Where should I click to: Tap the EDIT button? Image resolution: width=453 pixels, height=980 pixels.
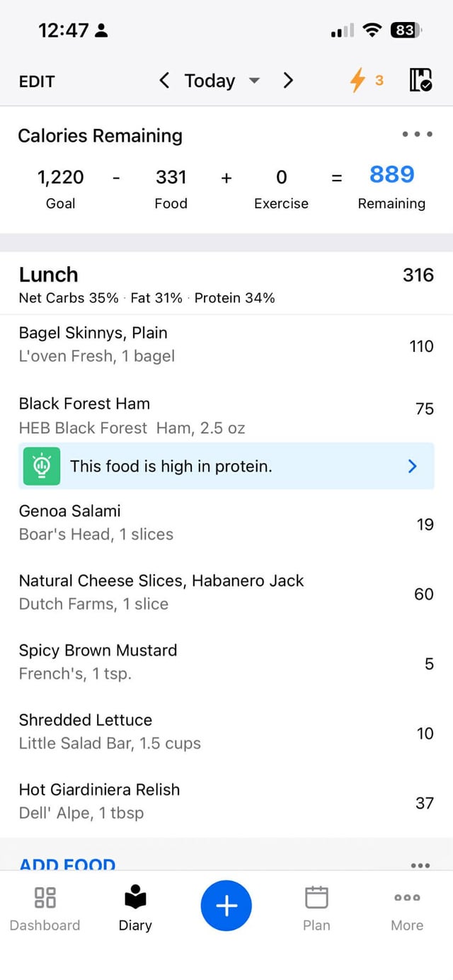click(x=37, y=81)
